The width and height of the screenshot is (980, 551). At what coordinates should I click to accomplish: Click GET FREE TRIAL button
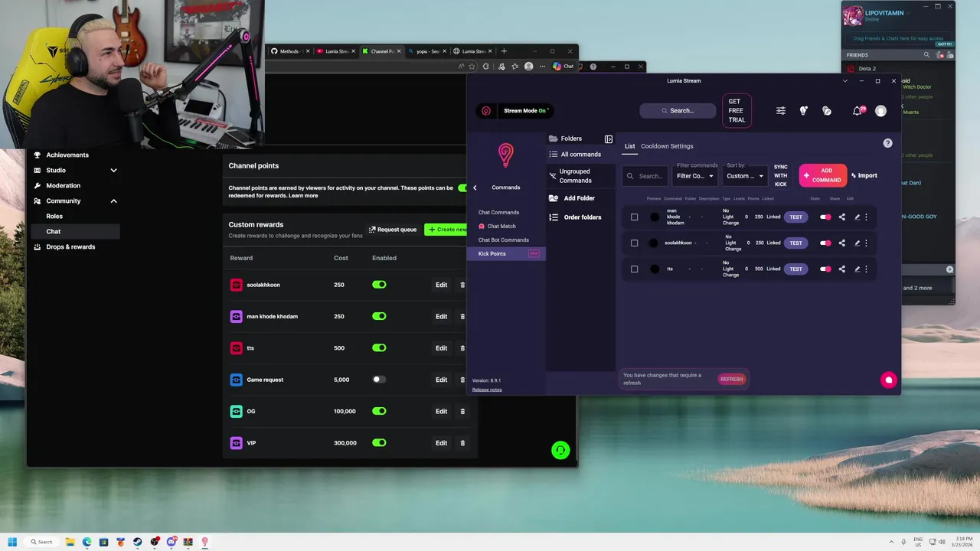pos(737,111)
